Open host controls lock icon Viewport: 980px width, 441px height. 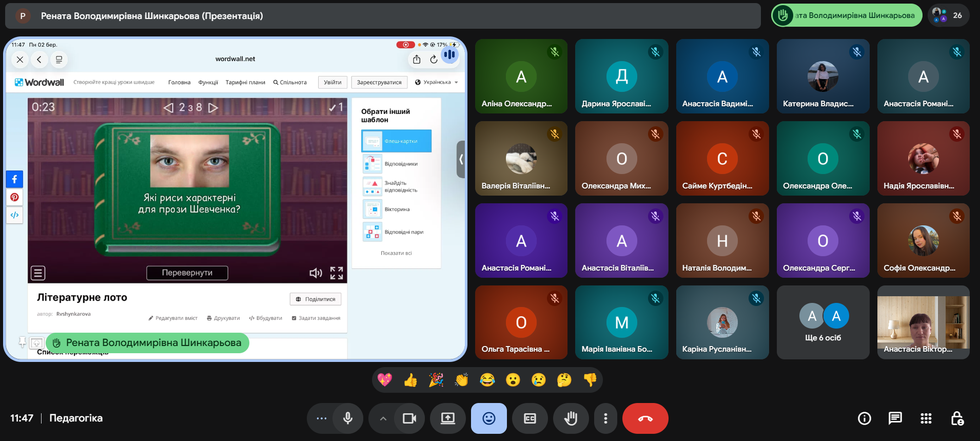pyautogui.click(x=957, y=418)
